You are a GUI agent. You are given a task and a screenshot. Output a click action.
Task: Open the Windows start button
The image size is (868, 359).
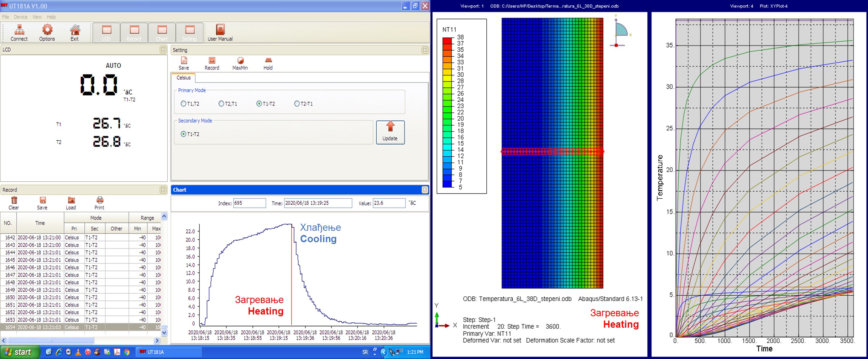(19, 352)
